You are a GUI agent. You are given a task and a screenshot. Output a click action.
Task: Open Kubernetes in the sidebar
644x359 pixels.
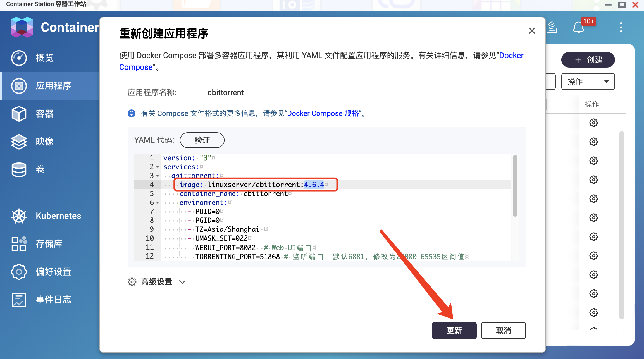tap(50, 216)
